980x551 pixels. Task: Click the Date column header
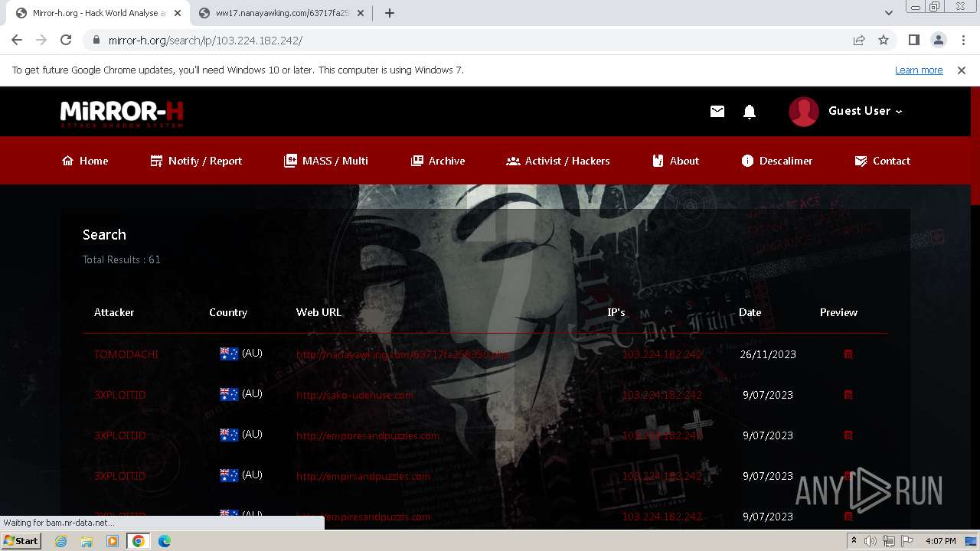point(750,312)
